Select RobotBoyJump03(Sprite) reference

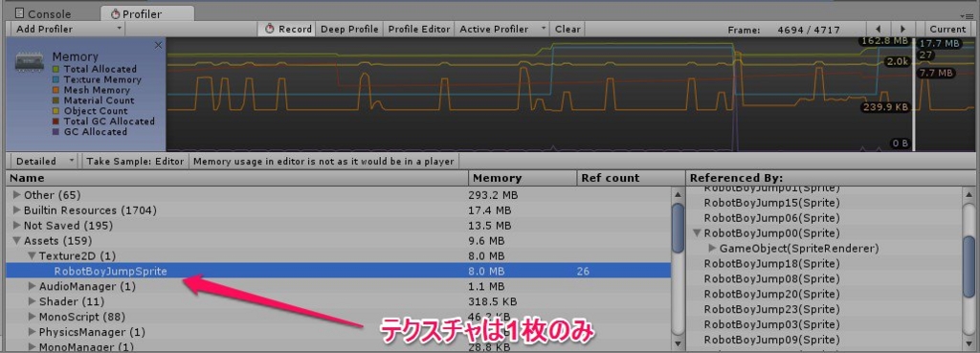click(771, 324)
